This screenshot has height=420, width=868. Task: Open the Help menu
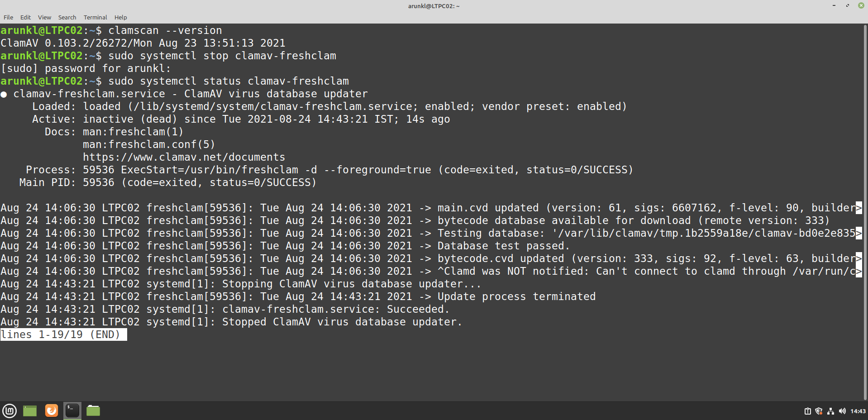point(120,17)
